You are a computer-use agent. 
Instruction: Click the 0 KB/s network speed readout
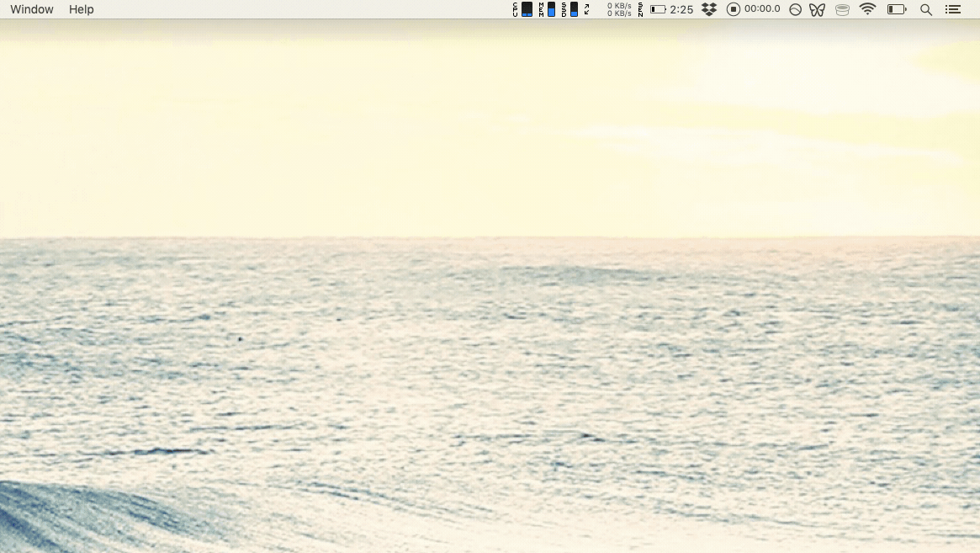(x=619, y=9)
